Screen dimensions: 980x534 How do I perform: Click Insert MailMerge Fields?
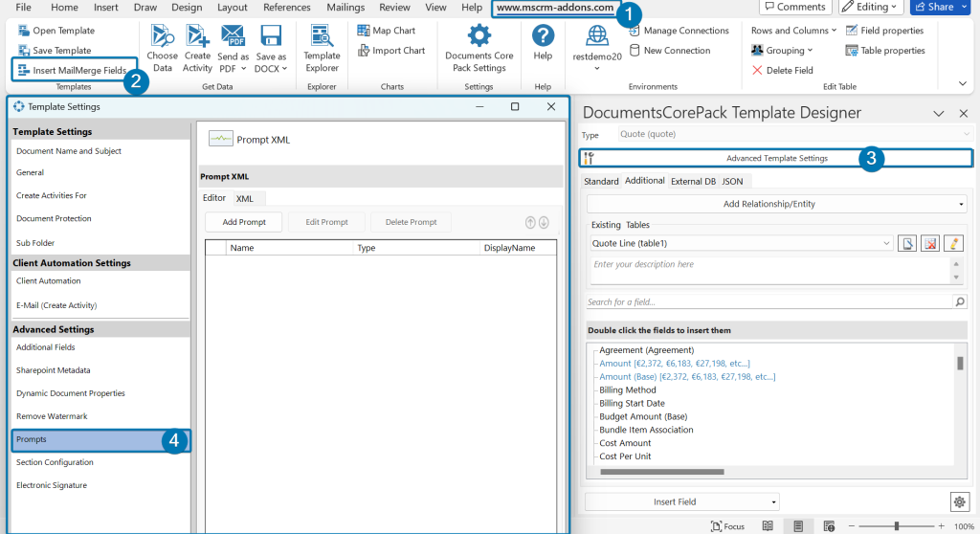(x=73, y=70)
